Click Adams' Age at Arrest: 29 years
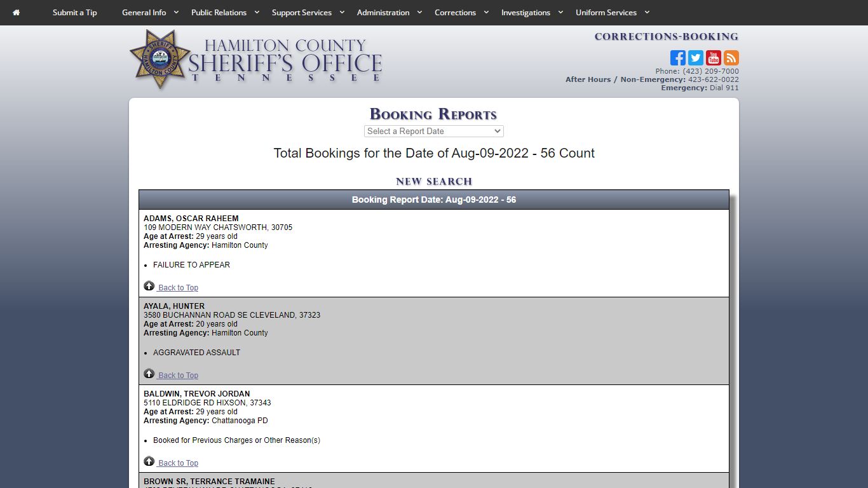This screenshot has width=868, height=488. click(x=191, y=236)
